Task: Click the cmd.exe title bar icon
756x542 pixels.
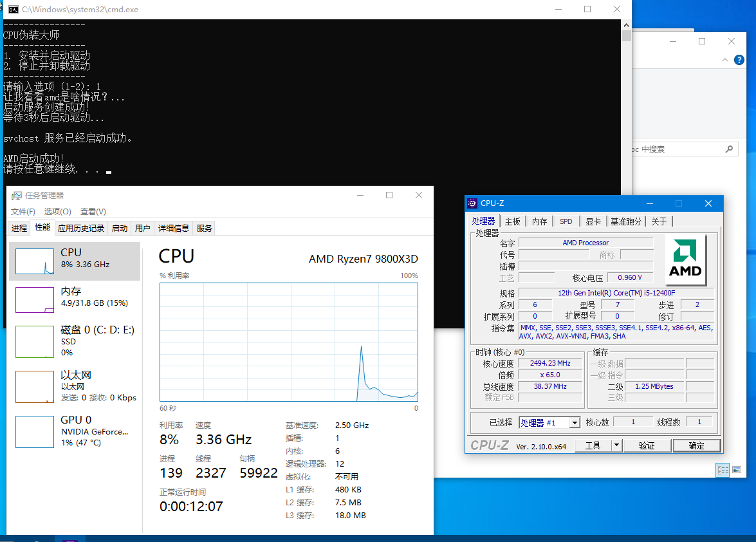Action: [x=14, y=9]
